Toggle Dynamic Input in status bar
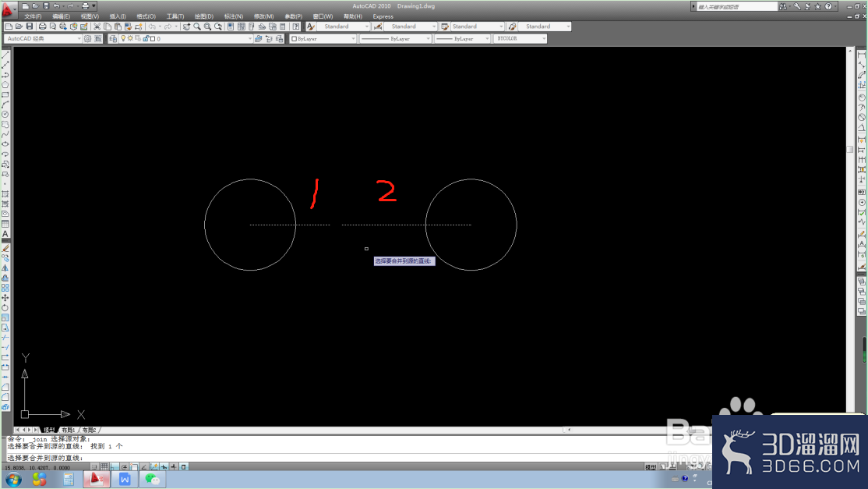 coord(164,467)
